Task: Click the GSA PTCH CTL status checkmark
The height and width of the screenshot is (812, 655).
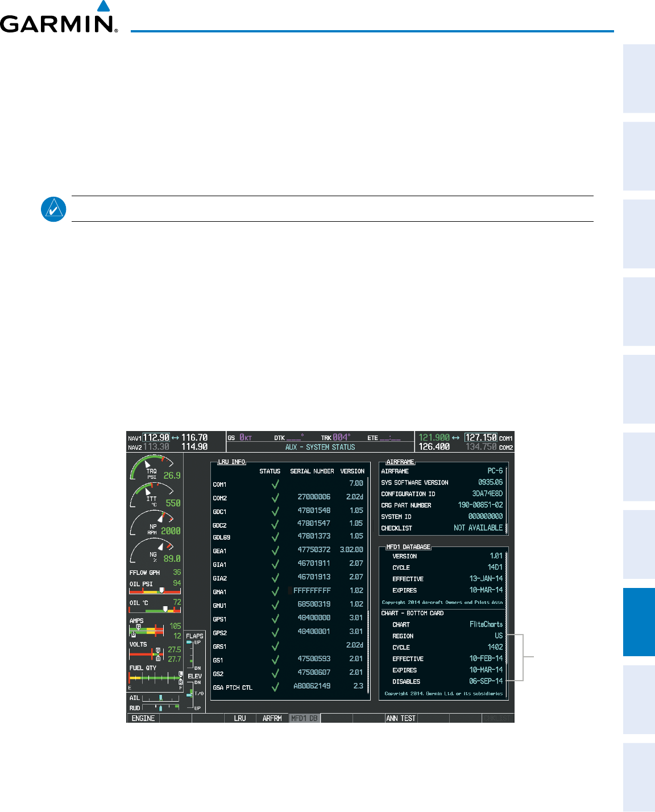Action: (x=275, y=687)
